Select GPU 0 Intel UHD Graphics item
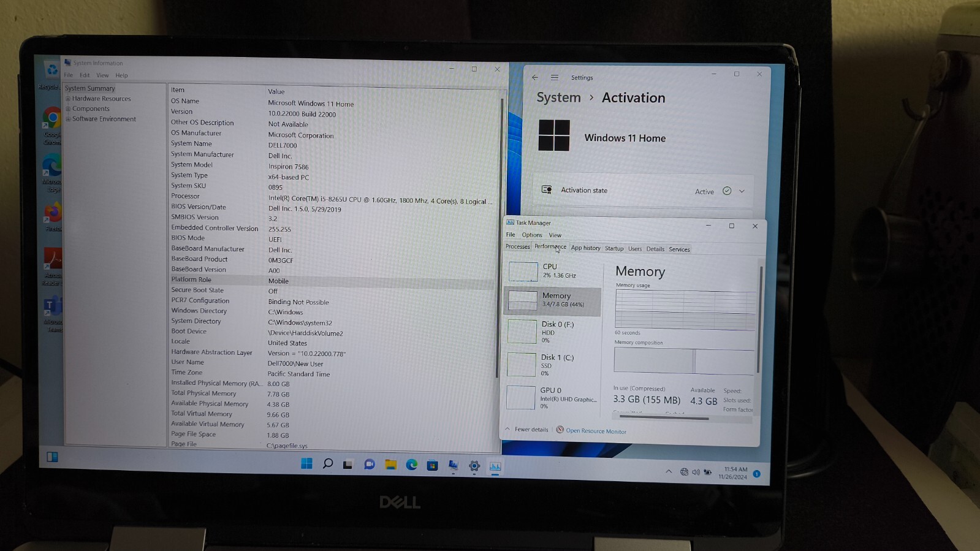 click(x=552, y=398)
